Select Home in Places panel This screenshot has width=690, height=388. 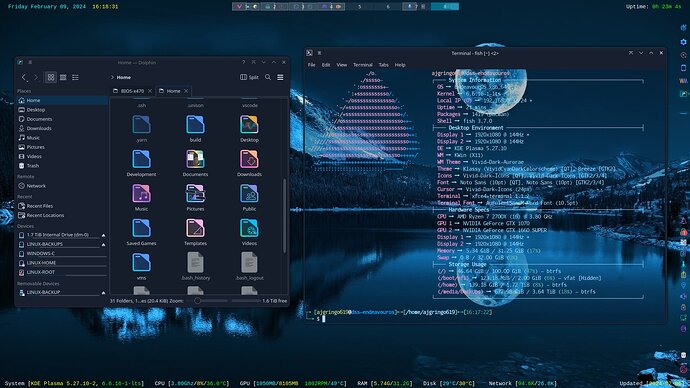pyautogui.click(x=62, y=100)
